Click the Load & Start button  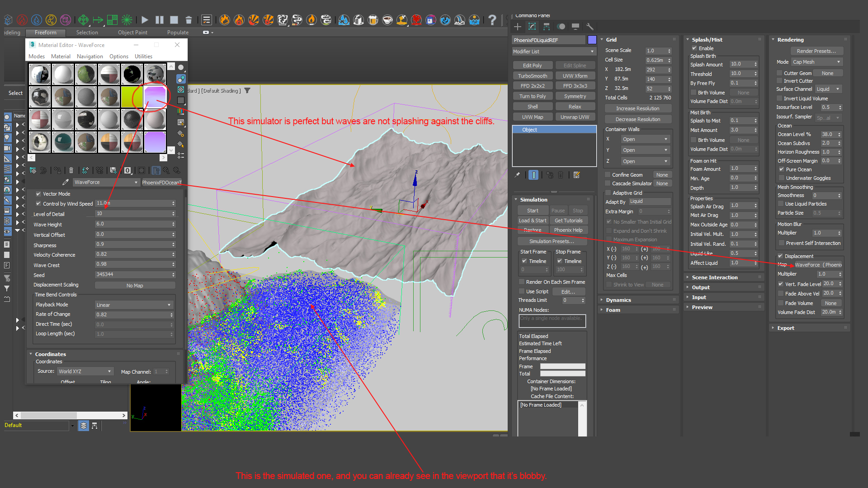pos(533,221)
